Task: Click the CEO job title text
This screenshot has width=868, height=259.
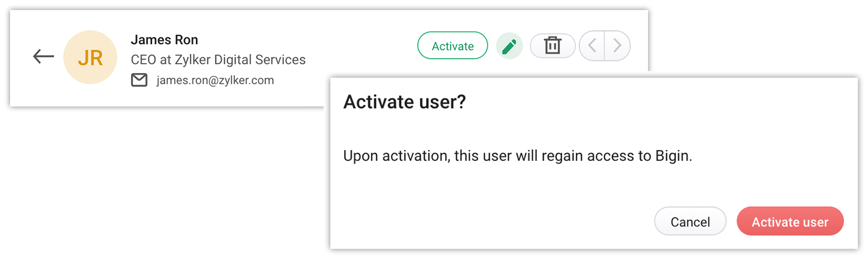Action: 142,60
